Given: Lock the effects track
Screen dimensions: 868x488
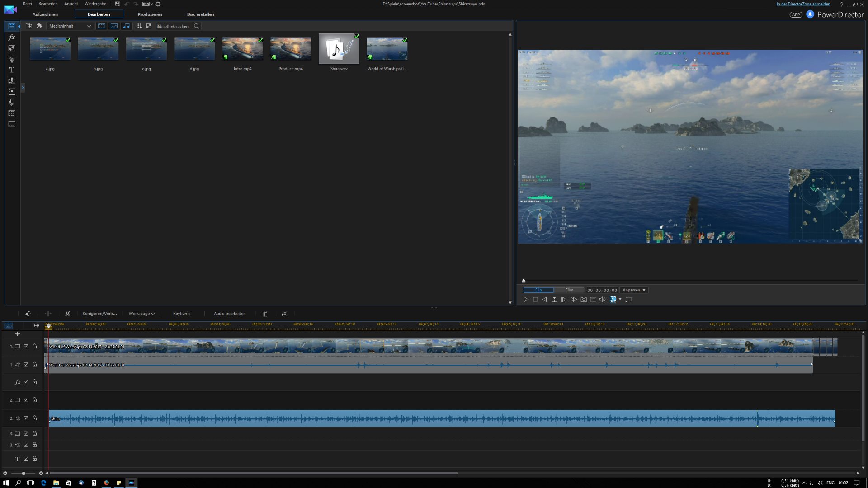Looking at the screenshot, I should point(34,382).
